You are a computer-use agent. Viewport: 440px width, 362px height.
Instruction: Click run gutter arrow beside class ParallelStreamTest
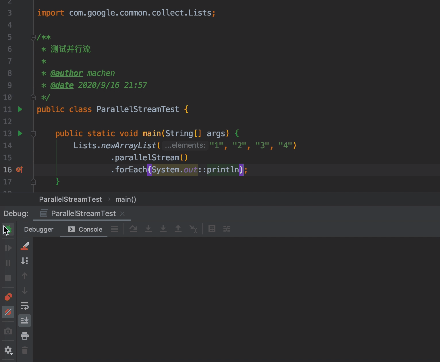pyautogui.click(x=20, y=109)
